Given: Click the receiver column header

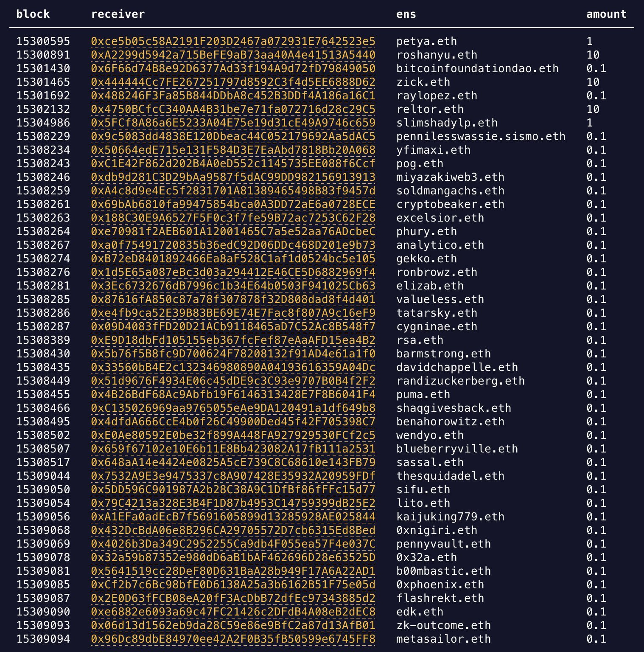Looking at the screenshot, I should (118, 14).
